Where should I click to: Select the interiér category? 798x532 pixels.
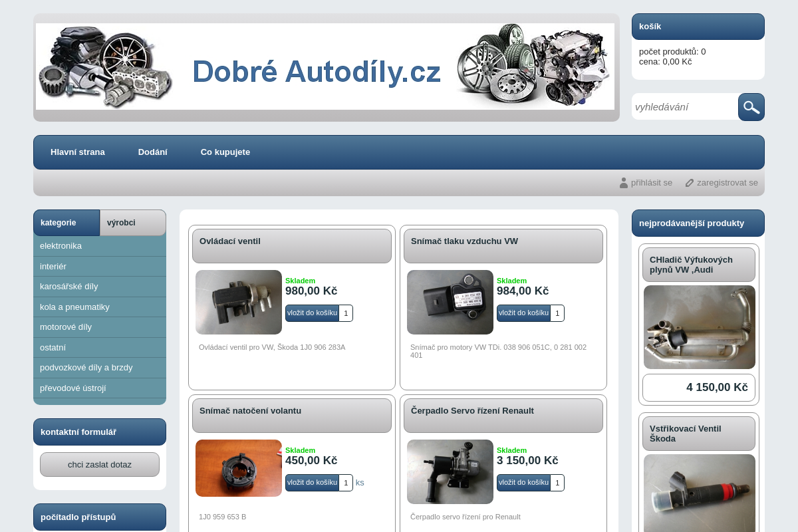point(100,267)
